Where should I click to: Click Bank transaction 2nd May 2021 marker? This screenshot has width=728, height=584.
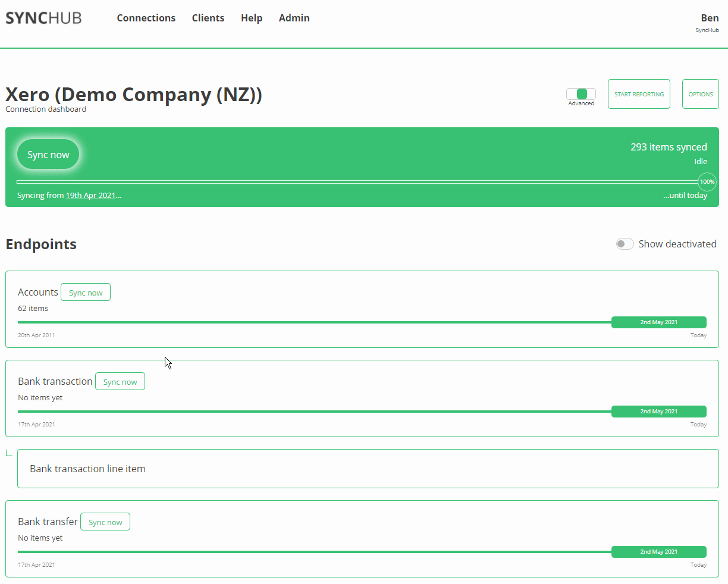pos(659,412)
